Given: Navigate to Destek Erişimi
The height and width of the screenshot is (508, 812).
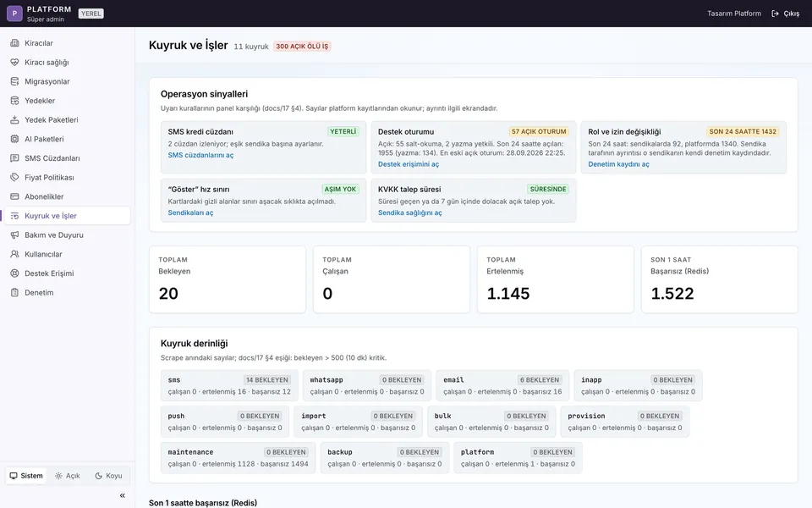Looking at the screenshot, I should 68,273.
